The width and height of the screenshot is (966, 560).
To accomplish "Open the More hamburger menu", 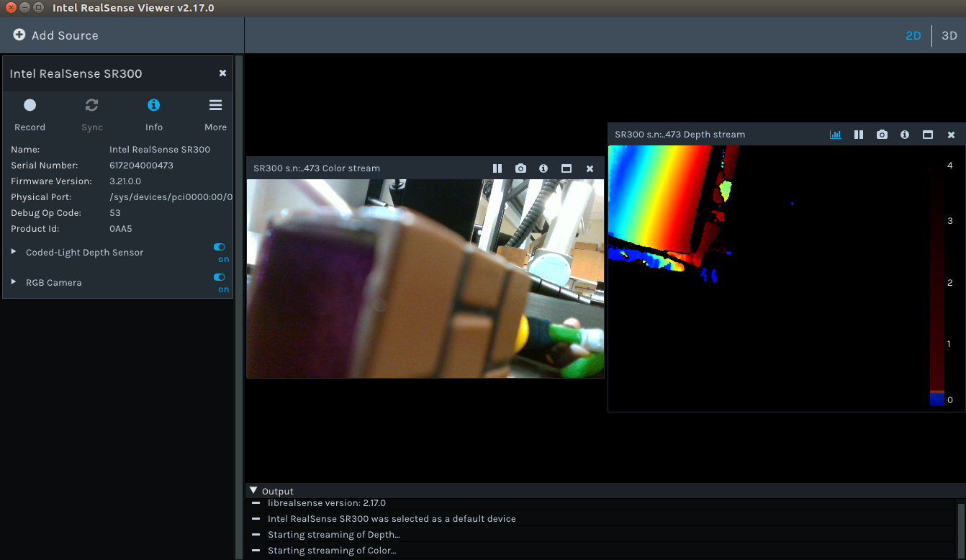I will tap(215, 105).
